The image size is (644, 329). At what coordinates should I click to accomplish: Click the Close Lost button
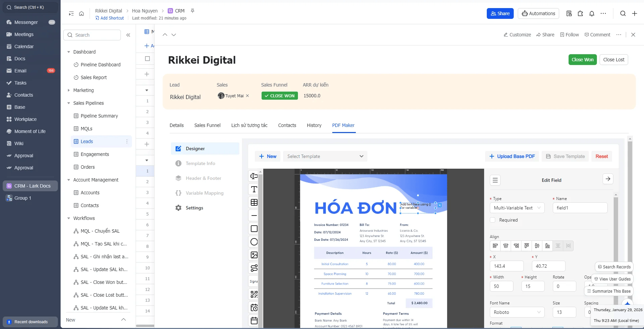(x=613, y=60)
